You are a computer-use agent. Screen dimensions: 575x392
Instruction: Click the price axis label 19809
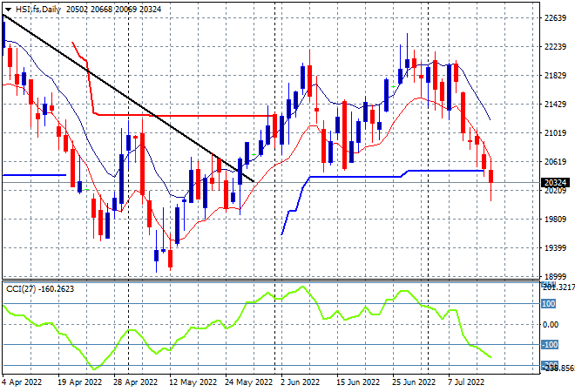(x=555, y=220)
